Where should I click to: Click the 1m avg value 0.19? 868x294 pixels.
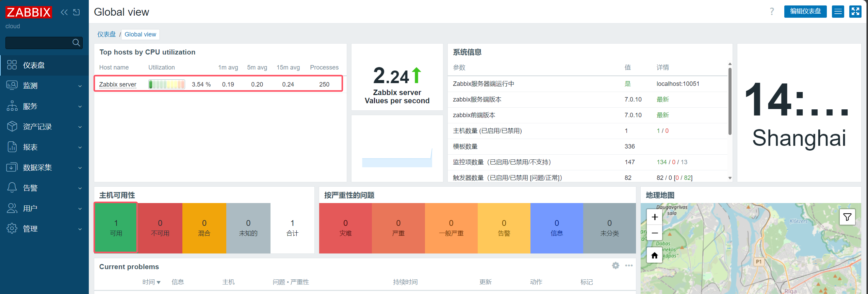228,84
